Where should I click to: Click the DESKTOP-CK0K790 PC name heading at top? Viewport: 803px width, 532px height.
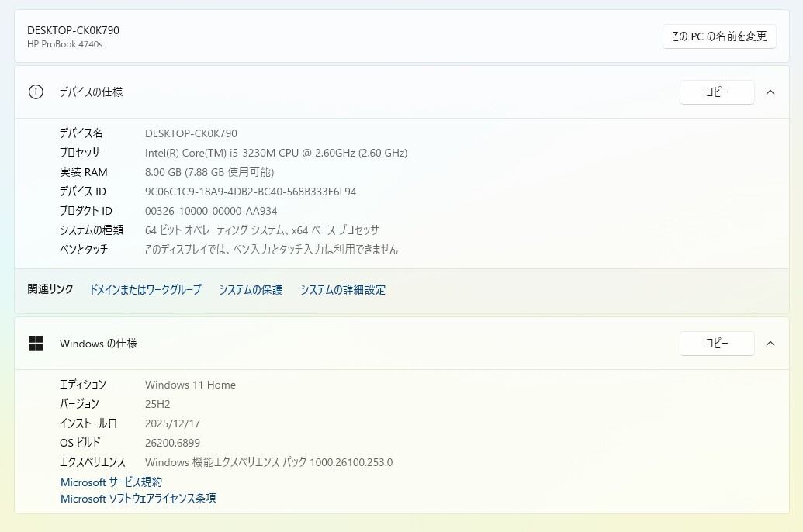(x=73, y=30)
